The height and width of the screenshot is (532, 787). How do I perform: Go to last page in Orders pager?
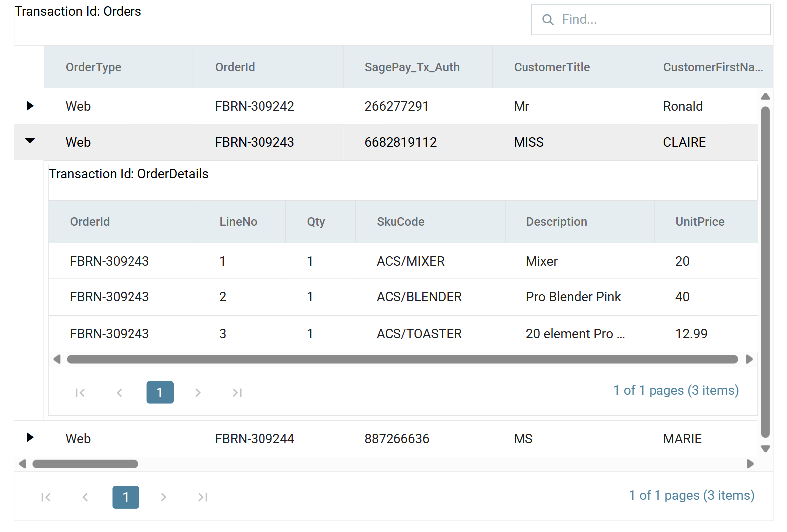tap(203, 497)
